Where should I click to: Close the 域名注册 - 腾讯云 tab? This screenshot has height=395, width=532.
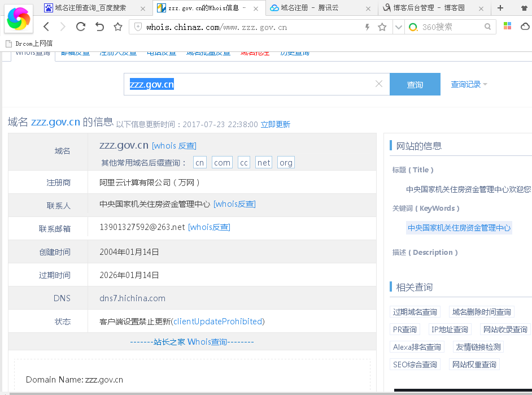pyautogui.click(x=368, y=9)
